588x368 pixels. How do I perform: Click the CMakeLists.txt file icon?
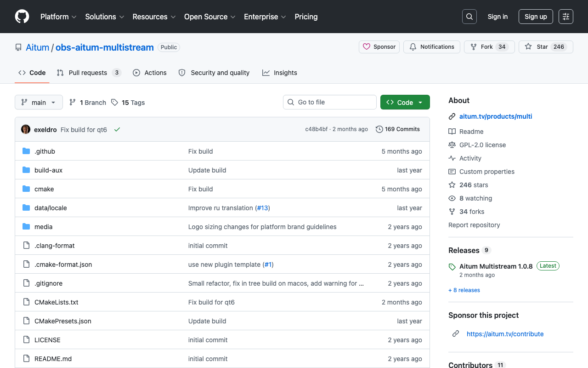[26, 302]
